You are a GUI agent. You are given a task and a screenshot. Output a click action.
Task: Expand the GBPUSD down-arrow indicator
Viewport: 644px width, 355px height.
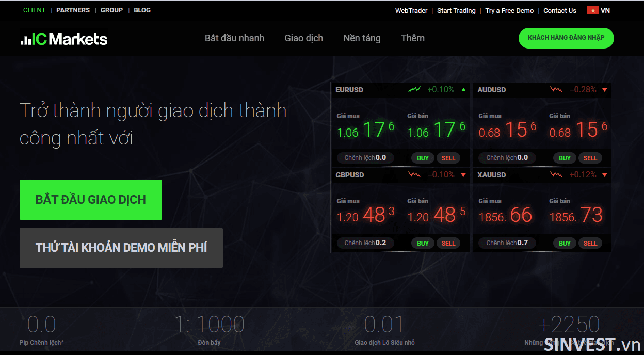(x=463, y=175)
